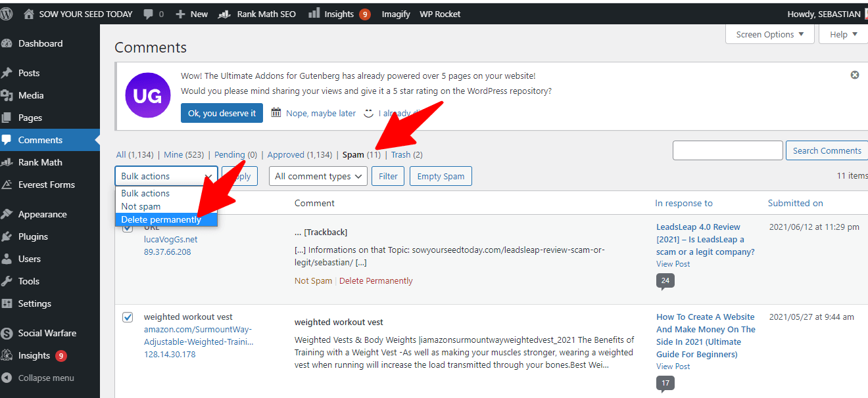868x398 pixels.
Task: Open the Howdy, SEBASTIAN account menu
Action: click(x=827, y=14)
